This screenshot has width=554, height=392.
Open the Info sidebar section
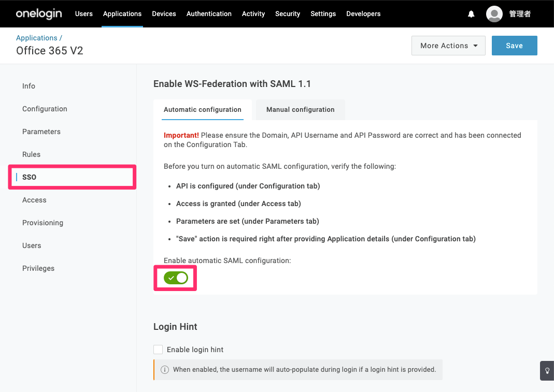point(29,86)
